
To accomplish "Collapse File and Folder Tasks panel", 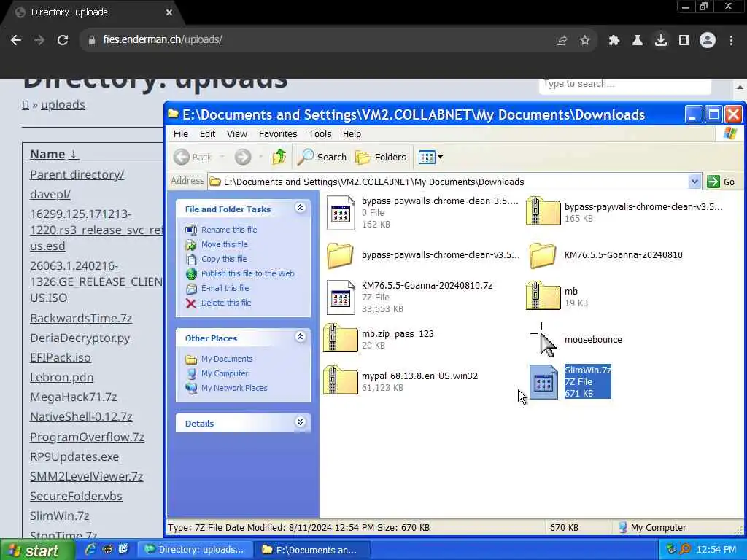I will (x=300, y=208).
